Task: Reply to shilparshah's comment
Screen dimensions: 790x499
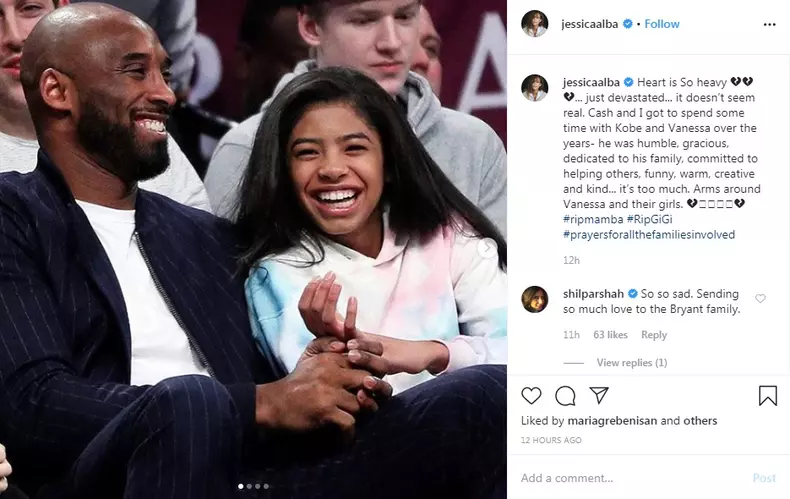Action: click(653, 336)
